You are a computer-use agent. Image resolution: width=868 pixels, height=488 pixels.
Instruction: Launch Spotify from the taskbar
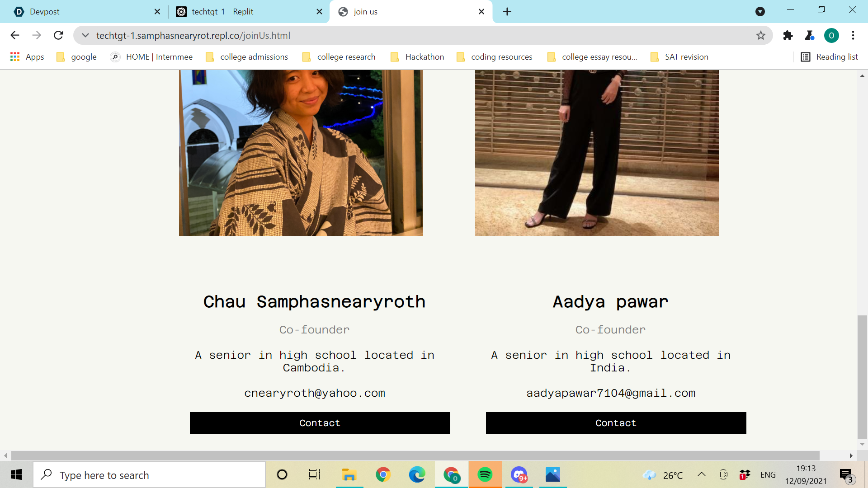(485, 474)
